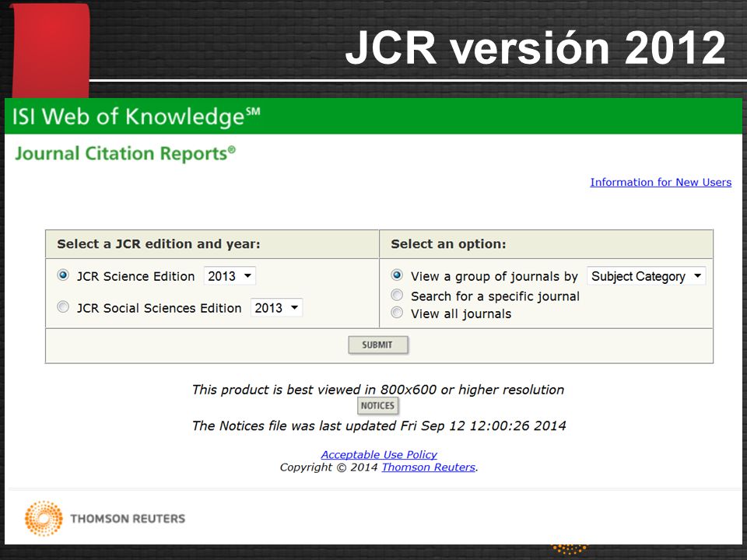Open the Subject Category dropdown
The width and height of the screenshot is (747, 560).
647,276
